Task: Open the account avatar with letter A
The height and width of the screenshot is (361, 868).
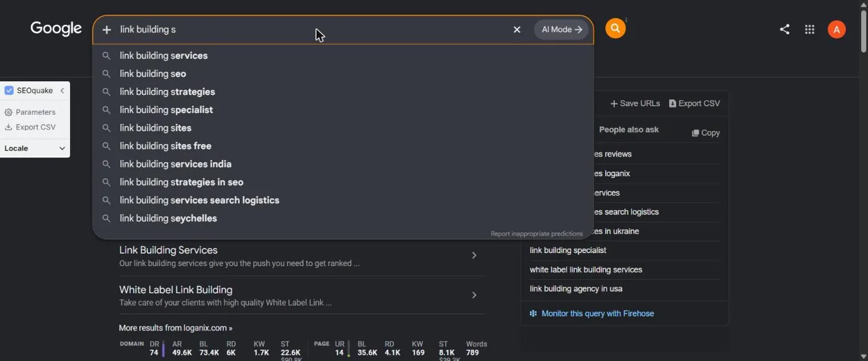Action: click(836, 29)
